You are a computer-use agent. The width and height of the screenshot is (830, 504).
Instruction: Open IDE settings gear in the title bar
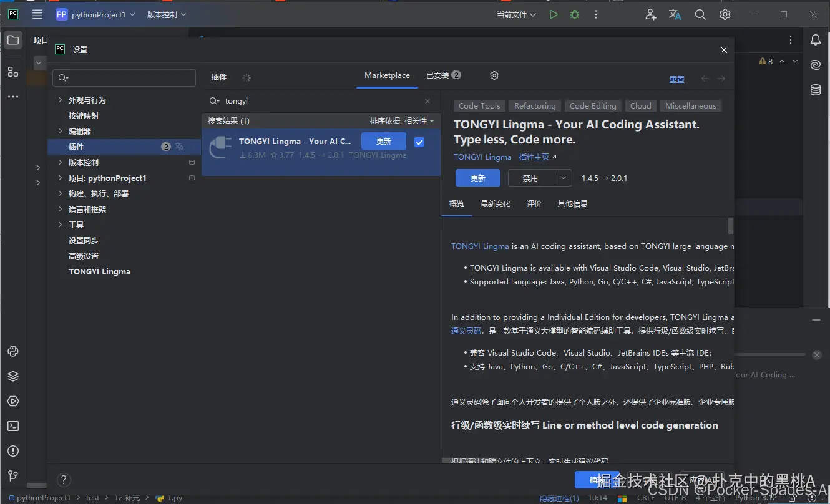(725, 14)
